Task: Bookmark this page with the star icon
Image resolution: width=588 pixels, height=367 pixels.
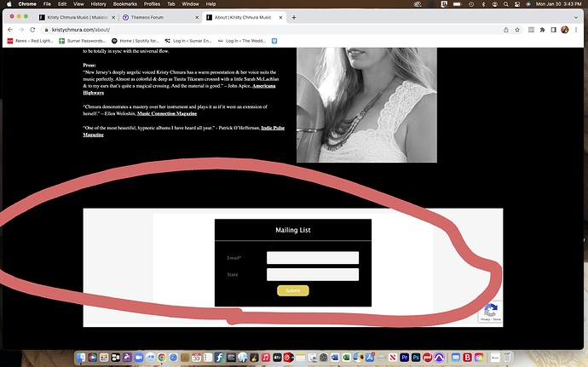Action: point(519,29)
